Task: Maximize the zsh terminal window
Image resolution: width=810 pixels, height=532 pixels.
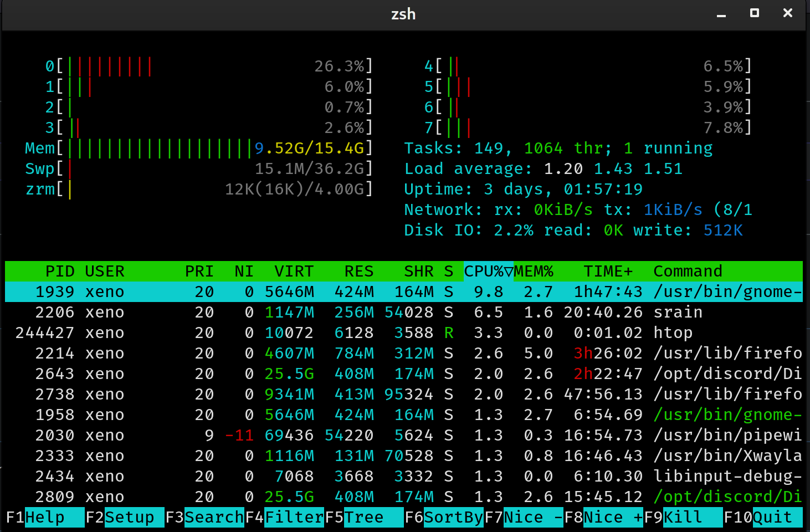Action: point(754,13)
